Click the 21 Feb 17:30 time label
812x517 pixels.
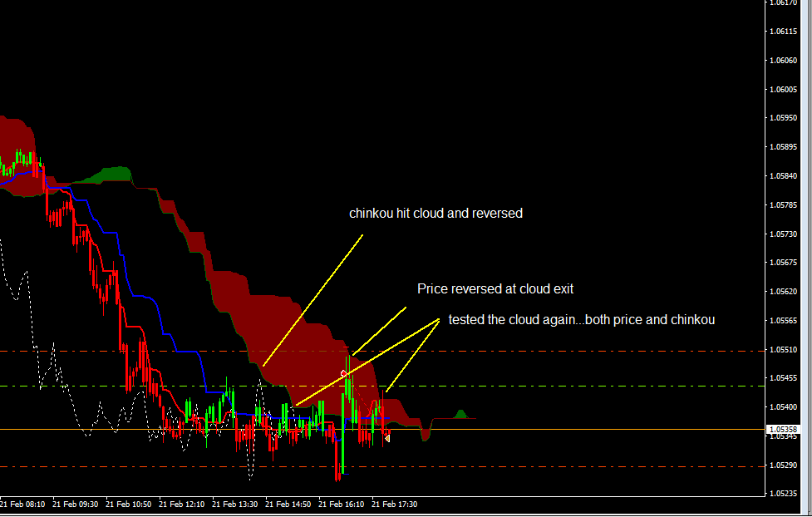pos(394,504)
